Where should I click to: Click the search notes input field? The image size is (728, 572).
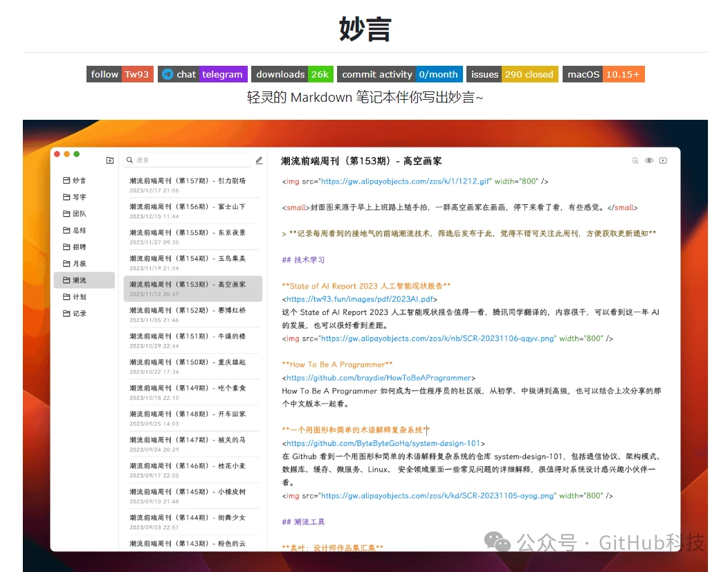187,161
